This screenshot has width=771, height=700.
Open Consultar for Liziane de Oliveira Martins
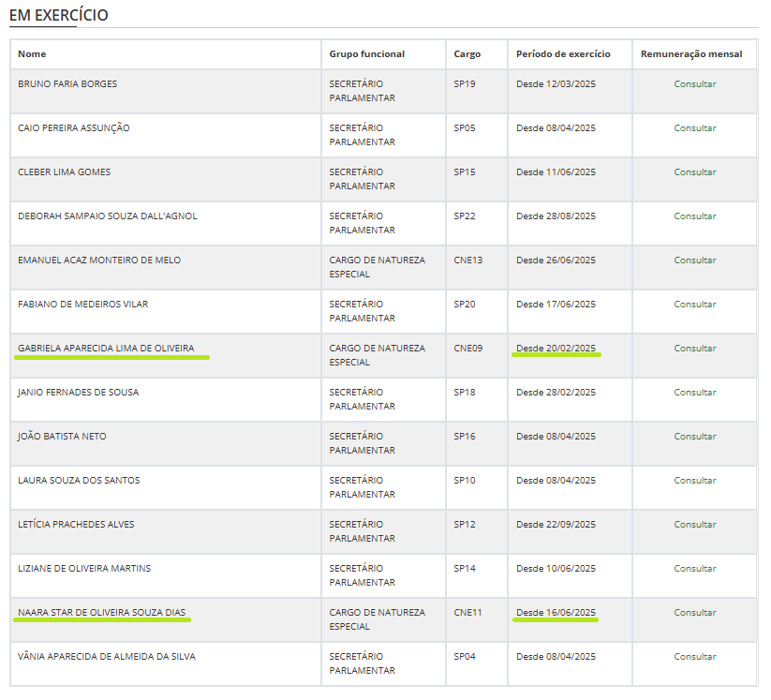[694, 569]
